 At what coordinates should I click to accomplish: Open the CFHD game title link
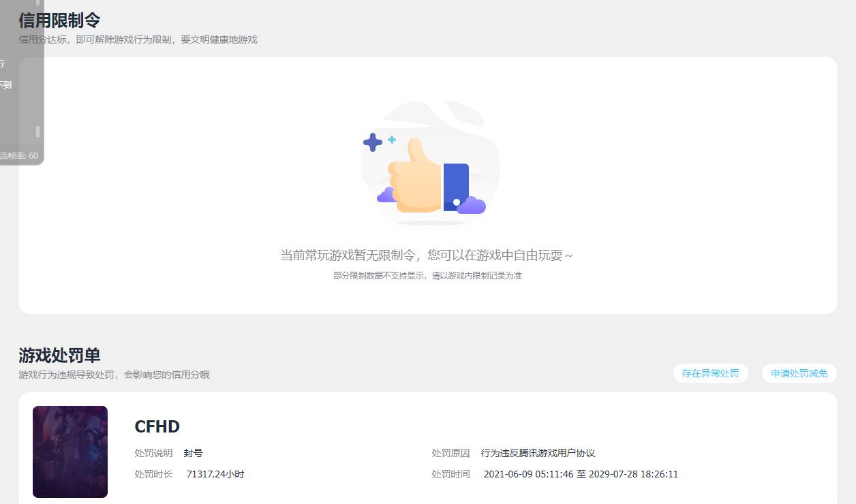[156, 426]
